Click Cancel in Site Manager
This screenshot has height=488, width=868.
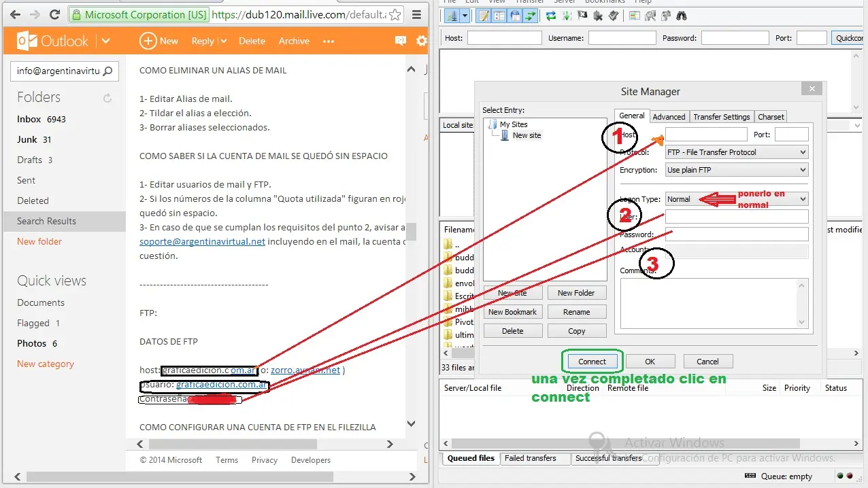[707, 362]
